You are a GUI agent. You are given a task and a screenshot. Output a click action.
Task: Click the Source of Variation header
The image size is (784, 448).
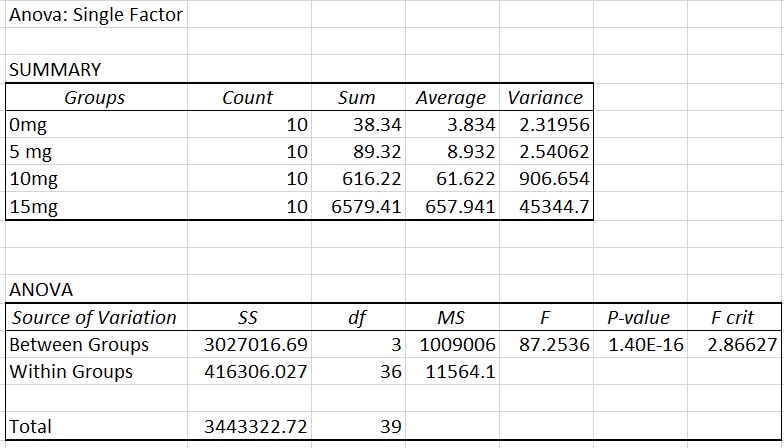(95, 318)
